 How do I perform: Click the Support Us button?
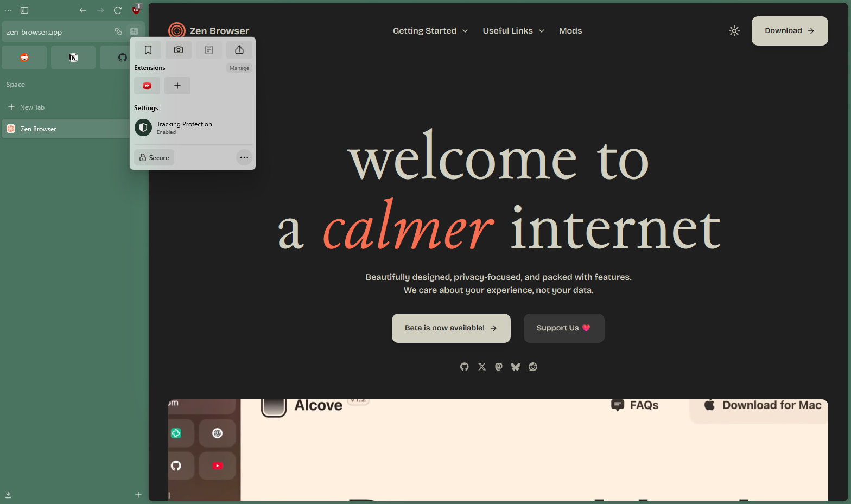point(564,328)
